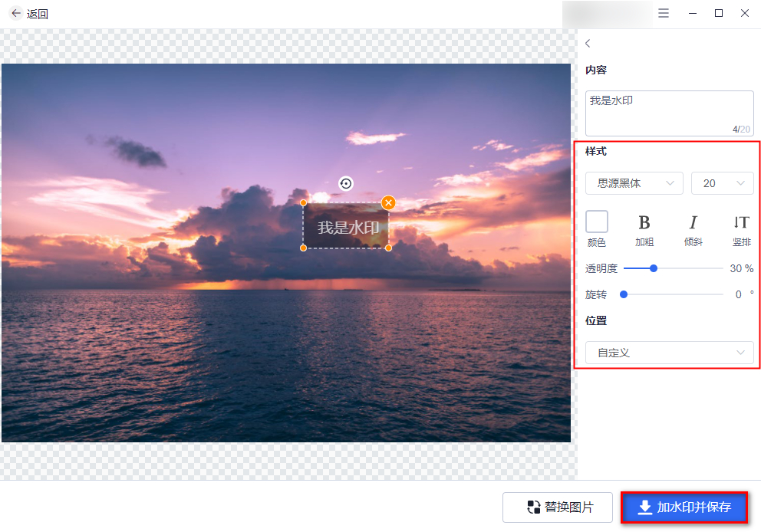Collapse panel with left chevron above 内容

click(588, 43)
